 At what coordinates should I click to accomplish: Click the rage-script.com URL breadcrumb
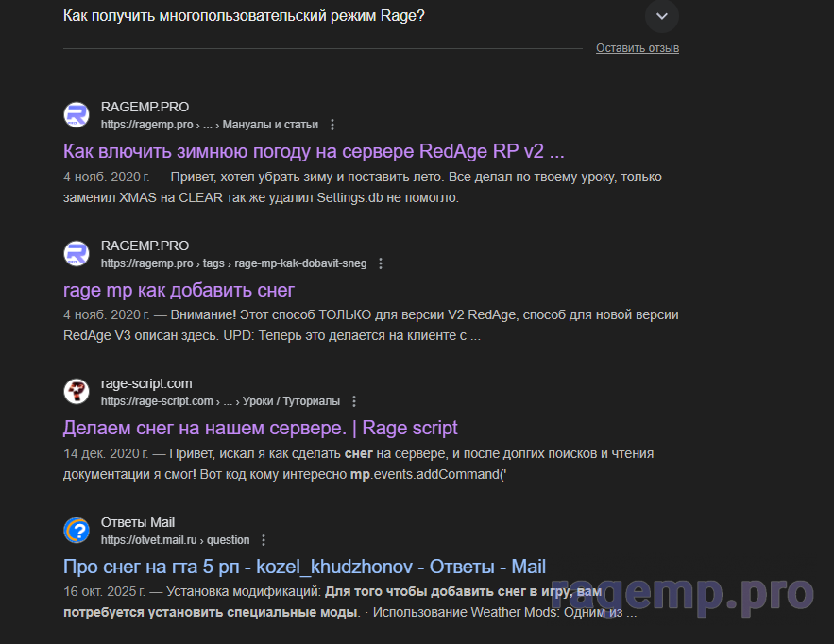(x=220, y=401)
